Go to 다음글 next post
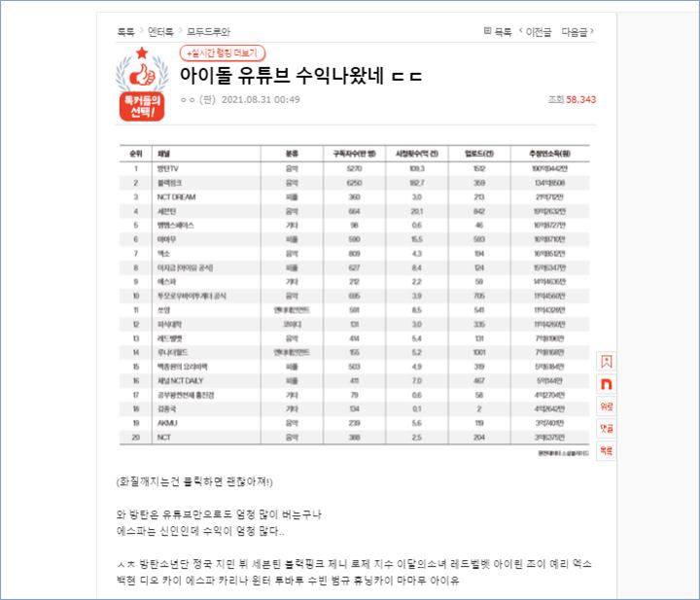The height and width of the screenshot is (600, 700). (577, 32)
